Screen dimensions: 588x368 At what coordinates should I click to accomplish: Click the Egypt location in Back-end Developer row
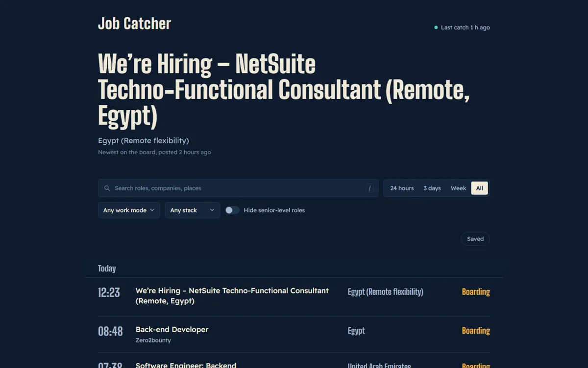point(356,331)
